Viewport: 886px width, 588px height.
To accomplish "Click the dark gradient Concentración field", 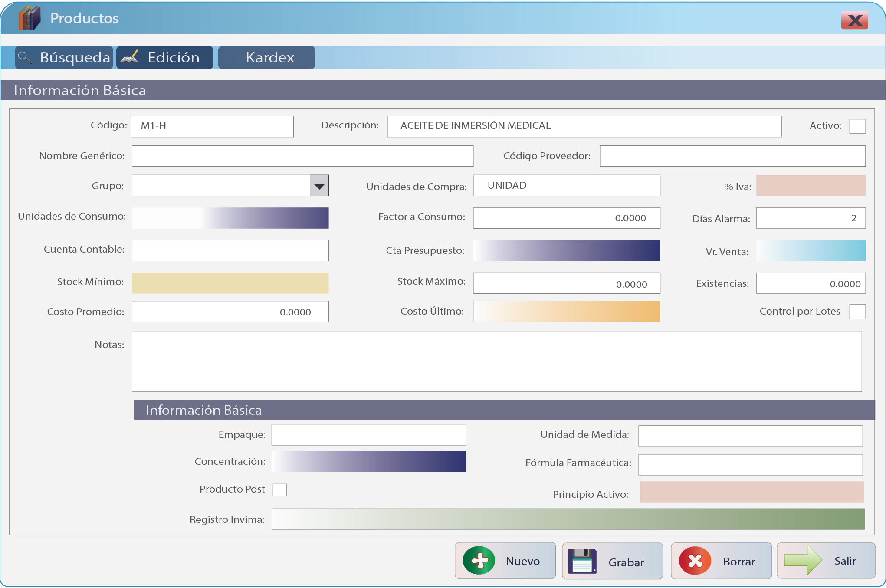I will coord(369,461).
